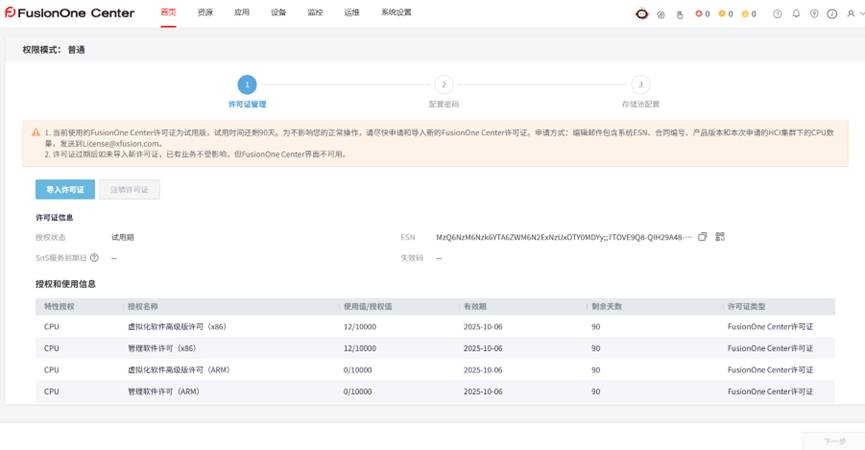The width and height of the screenshot is (865, 450).
Task: Select step 3 存储池配置
Action: click(640, 91)
